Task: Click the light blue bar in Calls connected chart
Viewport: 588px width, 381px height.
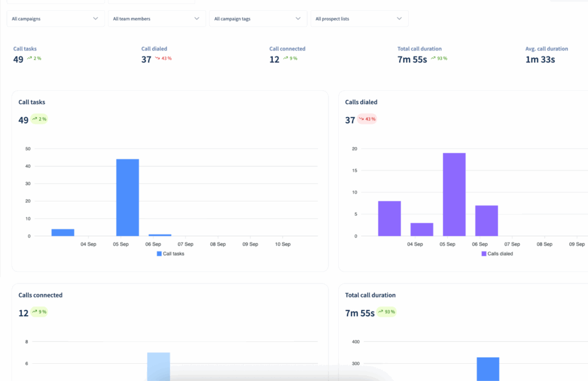Action: click(x=158, y=367)
